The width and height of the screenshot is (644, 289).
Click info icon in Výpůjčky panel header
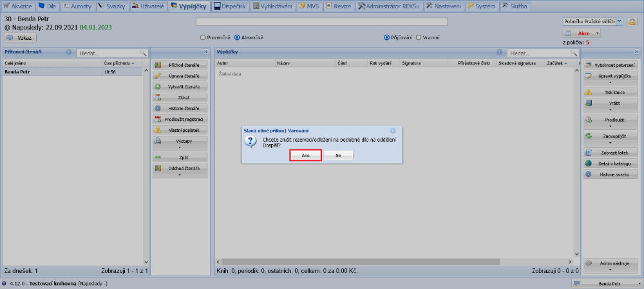pyautogui.click(x=499, y=52)
